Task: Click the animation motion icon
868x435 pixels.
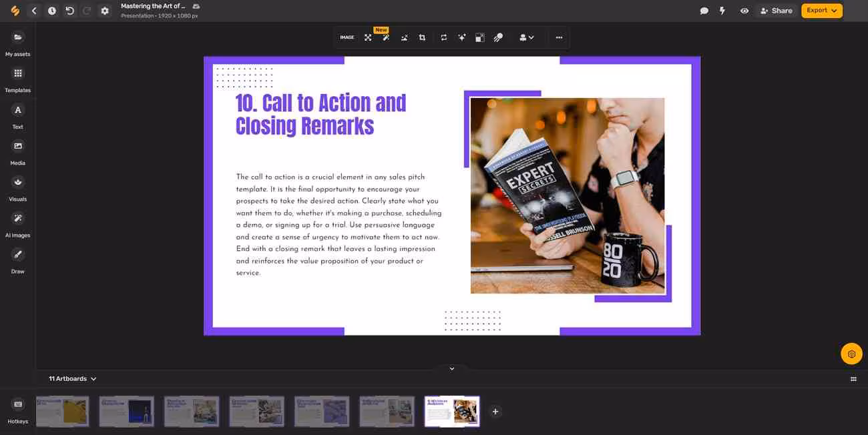Action: 497,37
